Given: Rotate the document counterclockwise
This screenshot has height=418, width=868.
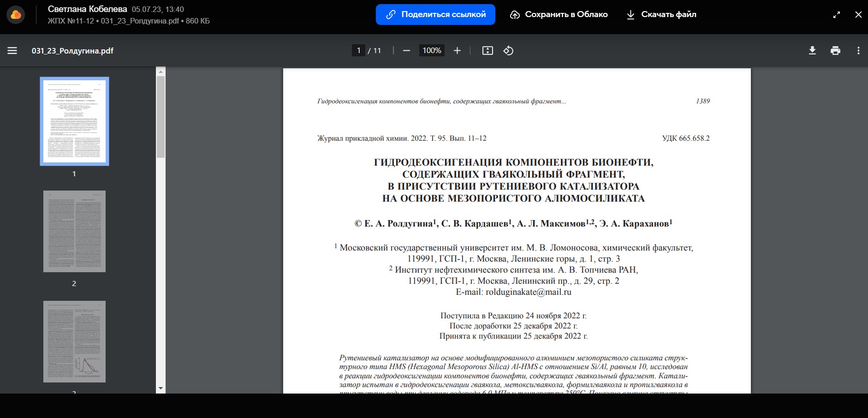Looking at the screenshot, I should point(508,51).
